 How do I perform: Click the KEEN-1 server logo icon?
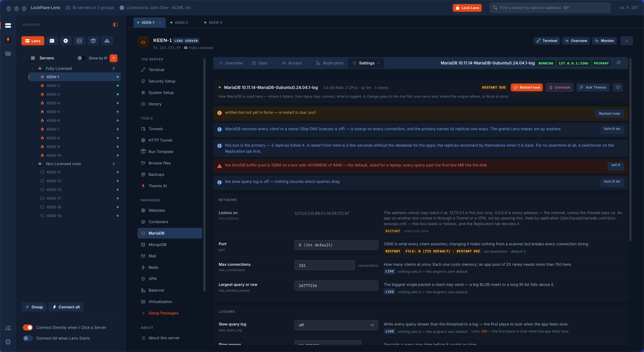tap(143, 42)
